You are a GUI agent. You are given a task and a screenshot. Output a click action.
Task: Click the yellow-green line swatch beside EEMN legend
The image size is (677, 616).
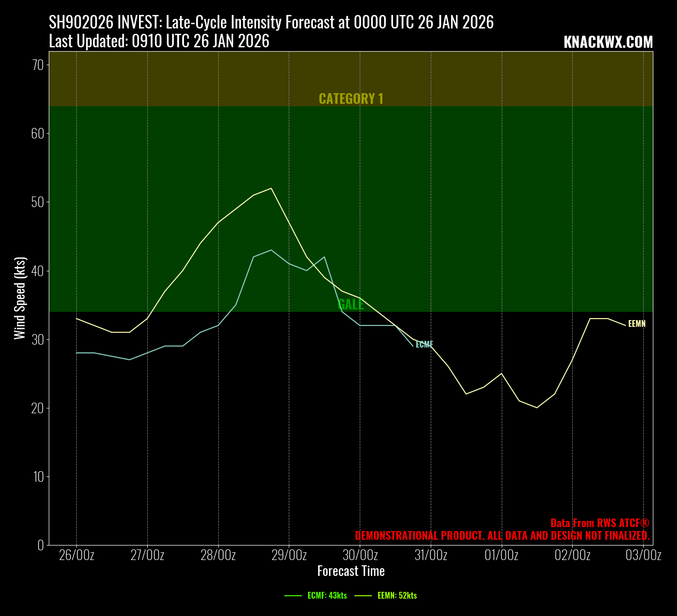click(x=363, y=596)
